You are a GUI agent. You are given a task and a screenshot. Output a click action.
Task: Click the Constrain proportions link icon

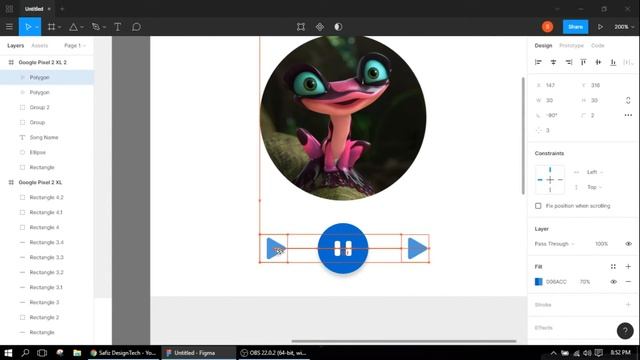tap(628, 100)
